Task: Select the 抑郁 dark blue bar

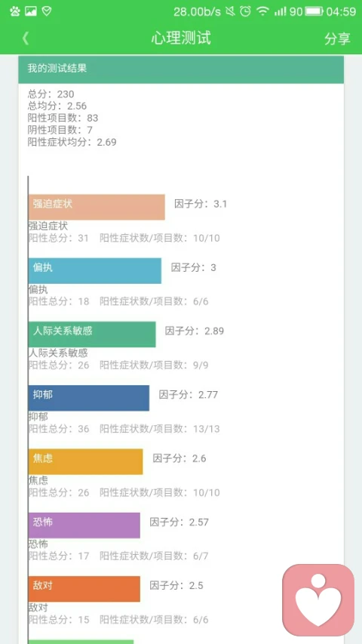Action: [89, 398]
